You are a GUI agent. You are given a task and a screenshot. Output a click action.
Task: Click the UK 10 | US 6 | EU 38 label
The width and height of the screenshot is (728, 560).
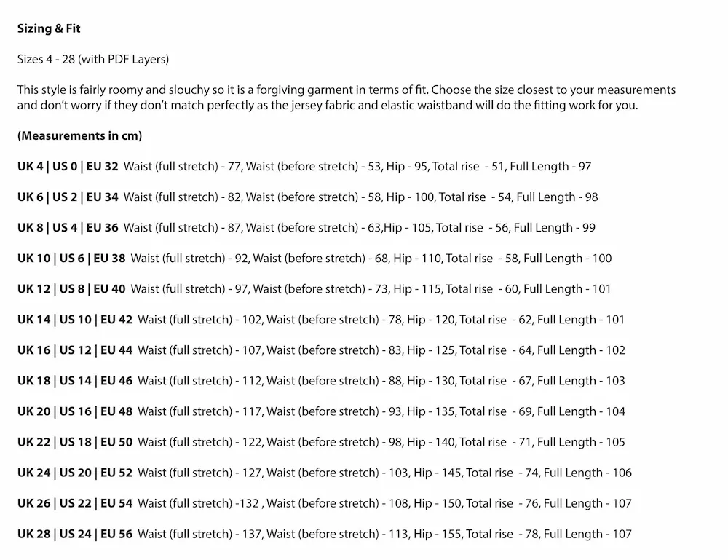(x=71, y=259)
